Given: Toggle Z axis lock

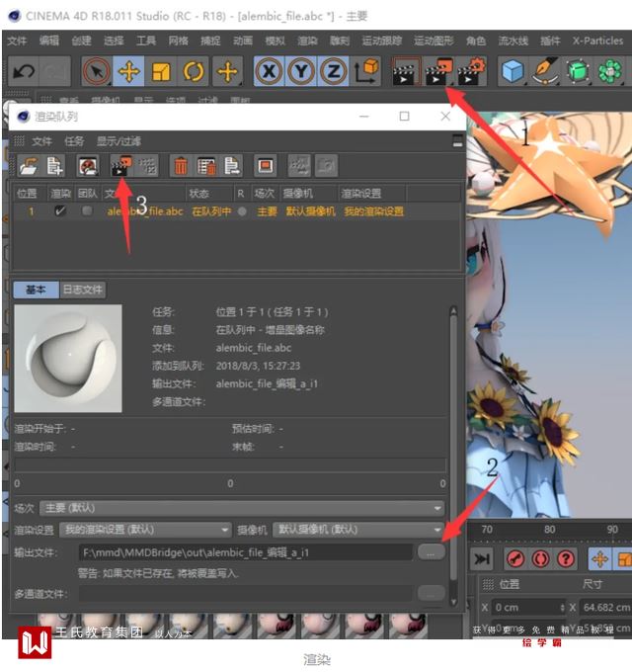Looking at the screenshot, I should [x=334, y=71].
